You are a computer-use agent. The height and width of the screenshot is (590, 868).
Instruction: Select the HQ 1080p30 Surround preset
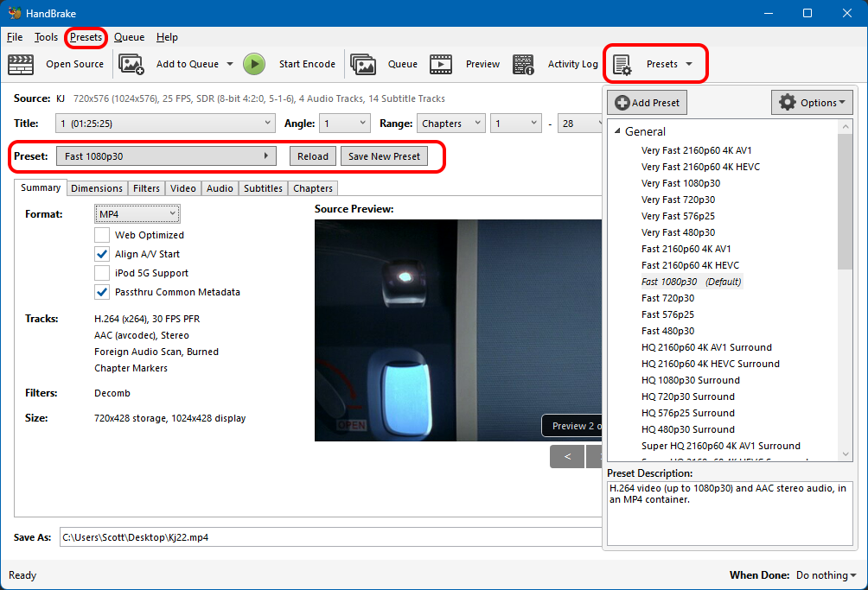[x=690, y=380]
